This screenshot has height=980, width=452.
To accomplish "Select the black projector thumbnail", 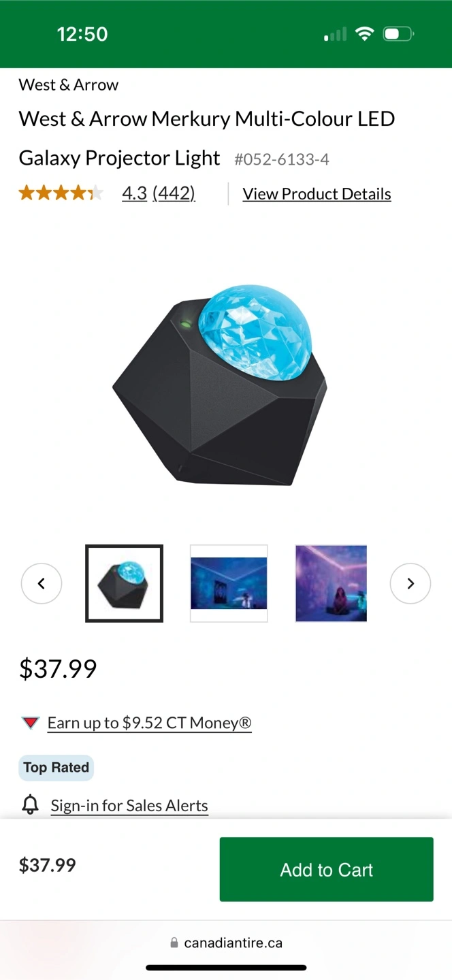I will 124,583.
